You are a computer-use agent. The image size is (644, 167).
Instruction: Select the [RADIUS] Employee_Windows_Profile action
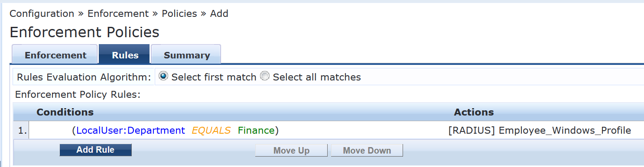(x=540, y=130)
